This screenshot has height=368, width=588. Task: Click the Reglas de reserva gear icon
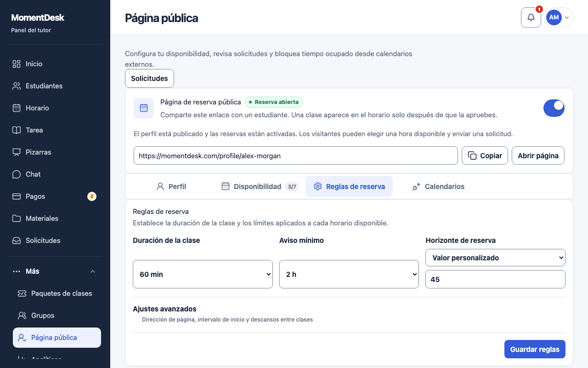318,186
